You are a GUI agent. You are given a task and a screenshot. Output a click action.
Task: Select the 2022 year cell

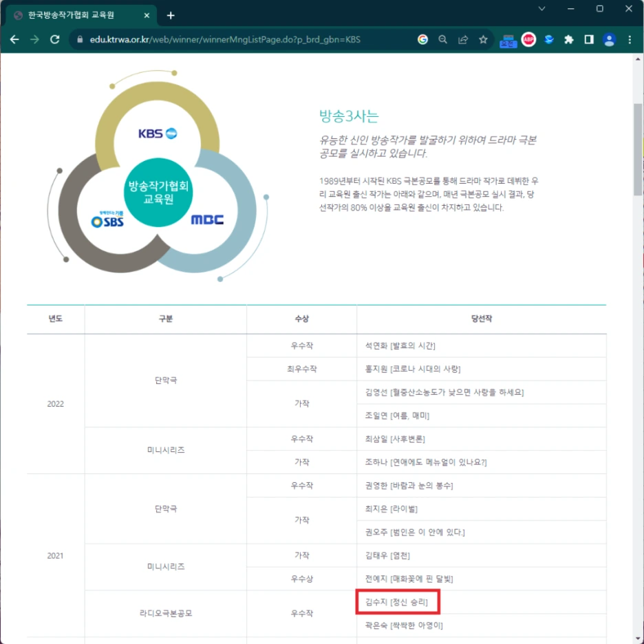pyautogui.click(x=56, y=404)
